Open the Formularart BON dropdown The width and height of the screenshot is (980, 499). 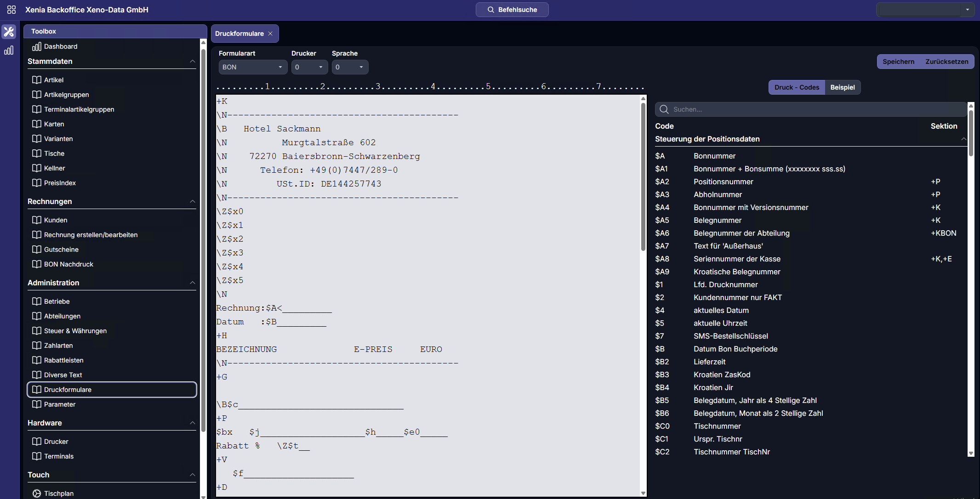(x=253, y=67)
